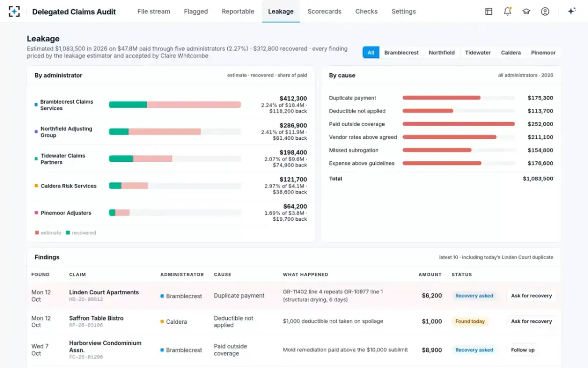
Task: Open the Checks tab
Action: point(367,11)
